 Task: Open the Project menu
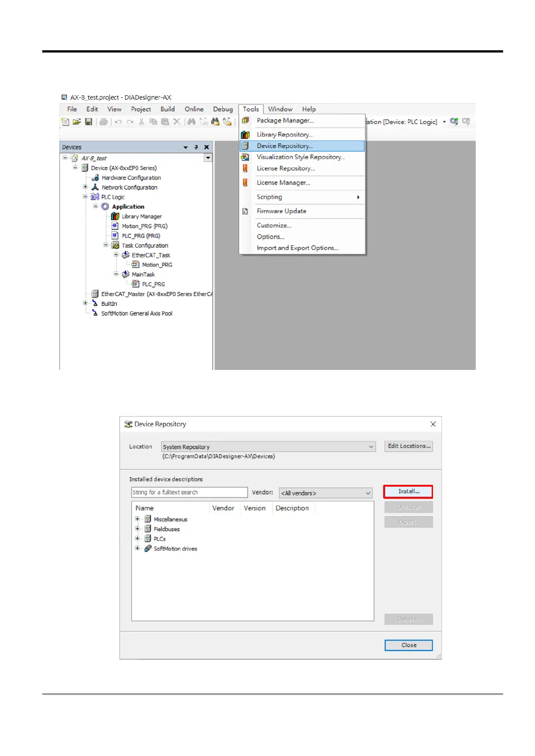141,109
